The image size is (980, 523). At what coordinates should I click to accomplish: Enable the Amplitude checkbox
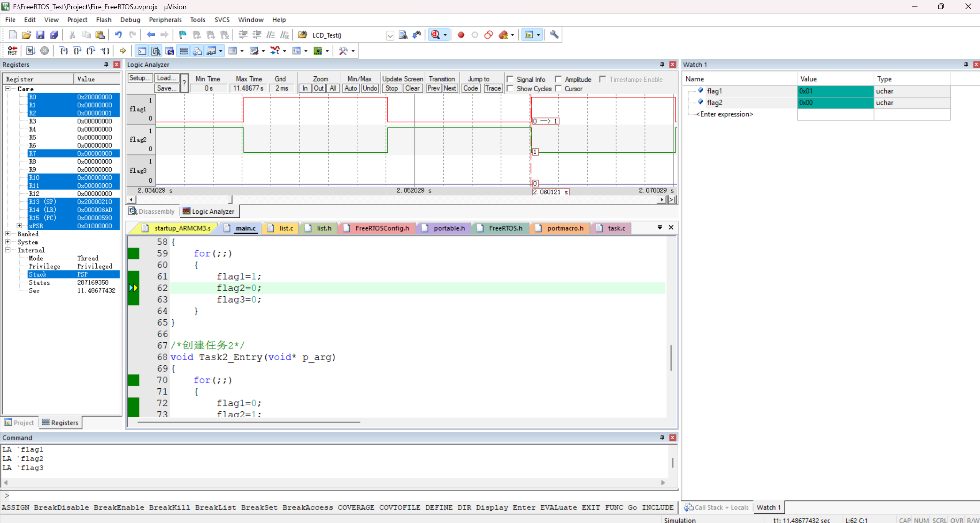558,79
